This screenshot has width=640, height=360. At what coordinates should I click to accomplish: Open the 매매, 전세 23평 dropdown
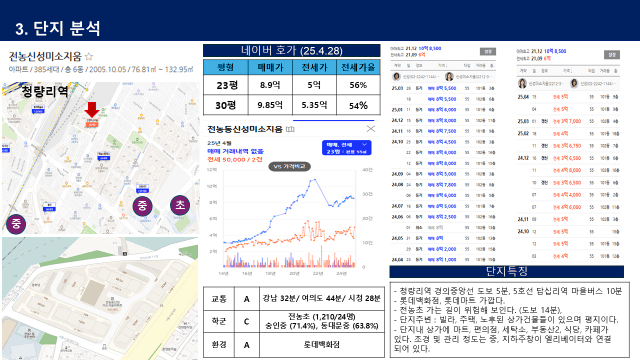pyautogui.click(x=347, y=148)
